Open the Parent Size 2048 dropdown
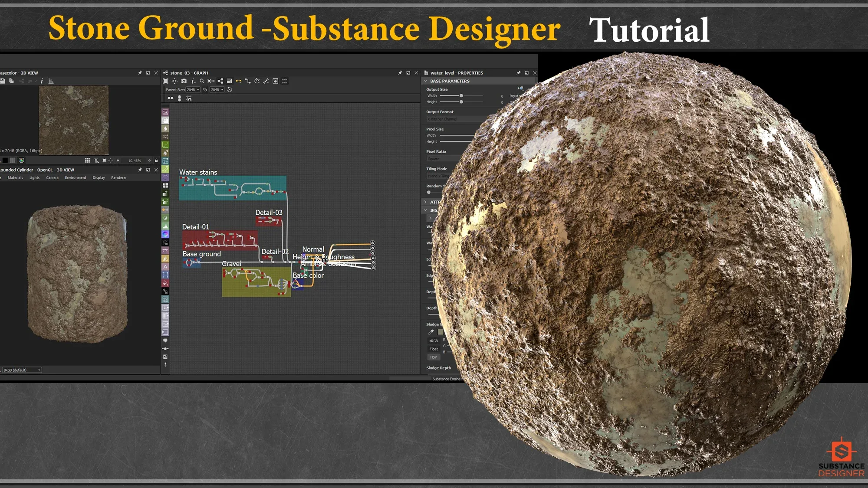Viewport: 868px width, 488px height. click(x=194, y=90)
